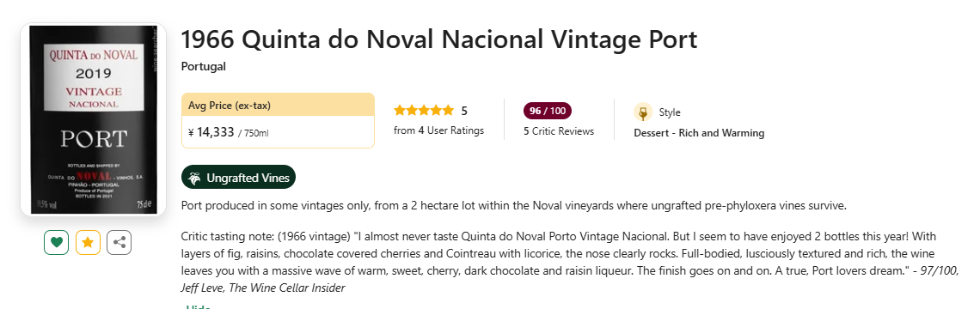Select the fifth gold rating star
Screen dimensions: 980x309
(448, 111)
